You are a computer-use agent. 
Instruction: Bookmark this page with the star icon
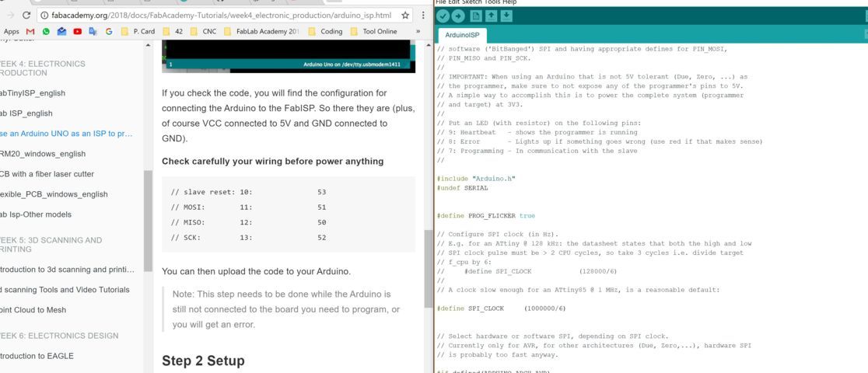click(x=405, y=15)
